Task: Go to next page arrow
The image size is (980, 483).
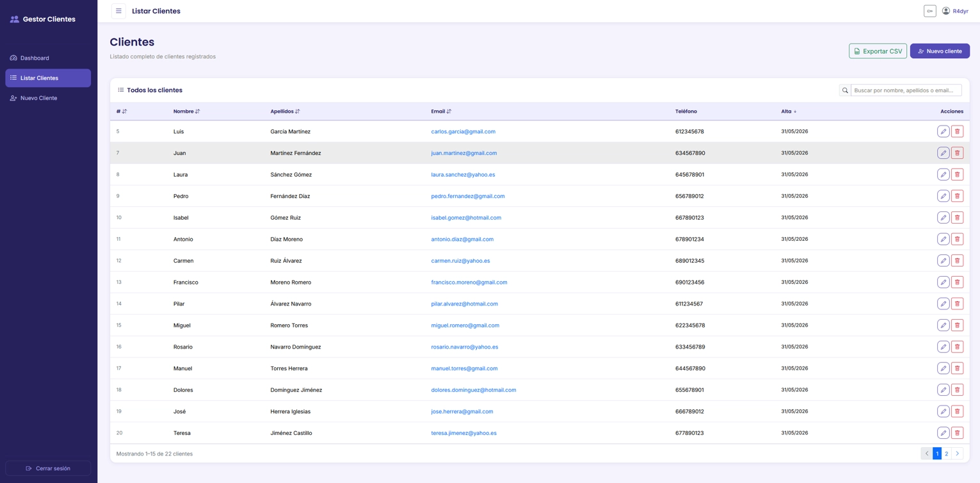Action: point(958,454)
